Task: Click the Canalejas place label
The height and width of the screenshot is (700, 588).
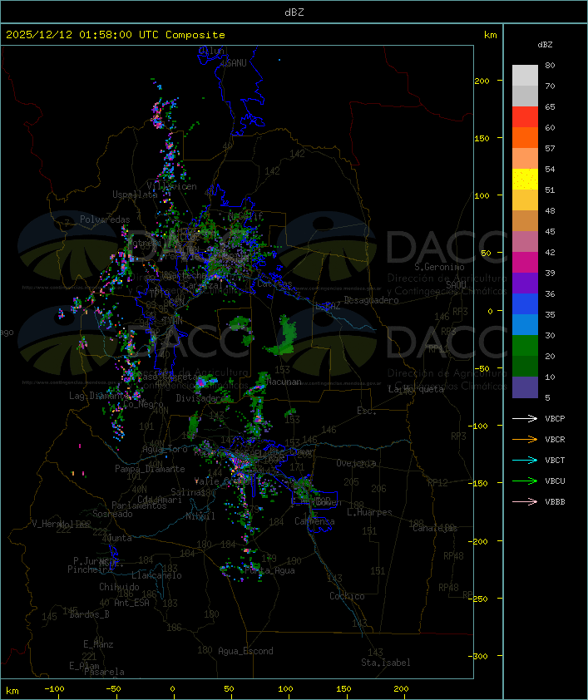Action: tap(435, 528)
